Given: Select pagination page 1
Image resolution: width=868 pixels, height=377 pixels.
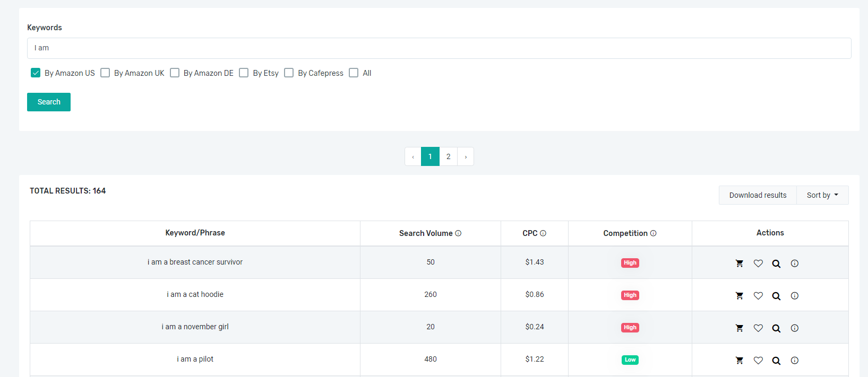Looking at the screenshot, I should click(x=430, y=157).
